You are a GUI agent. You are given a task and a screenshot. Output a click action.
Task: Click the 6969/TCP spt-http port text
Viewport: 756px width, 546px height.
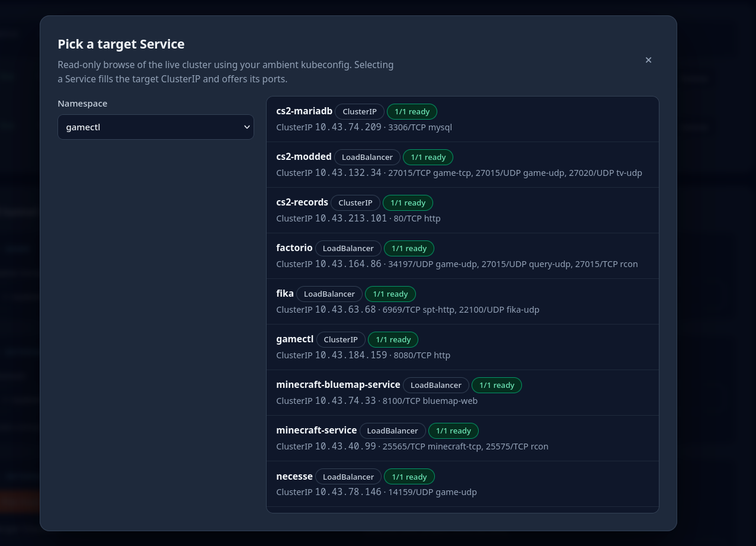[418, 310]
